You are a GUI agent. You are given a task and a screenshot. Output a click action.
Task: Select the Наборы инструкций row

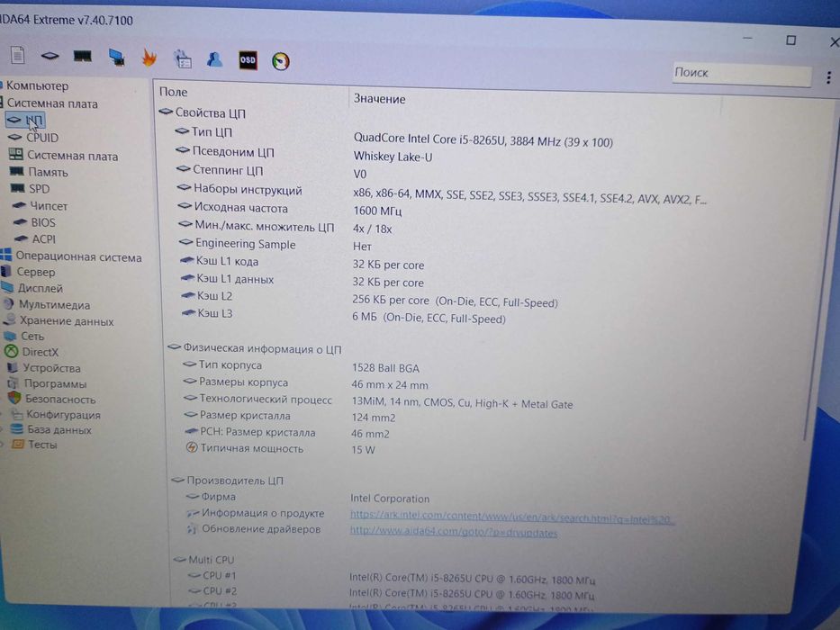click(442, 193)
